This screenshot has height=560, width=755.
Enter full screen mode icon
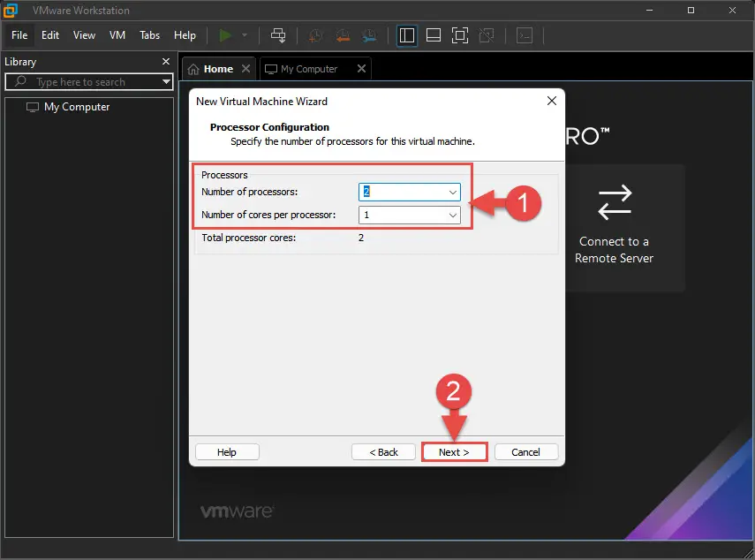pyautogui.click(x=460, y=35)
